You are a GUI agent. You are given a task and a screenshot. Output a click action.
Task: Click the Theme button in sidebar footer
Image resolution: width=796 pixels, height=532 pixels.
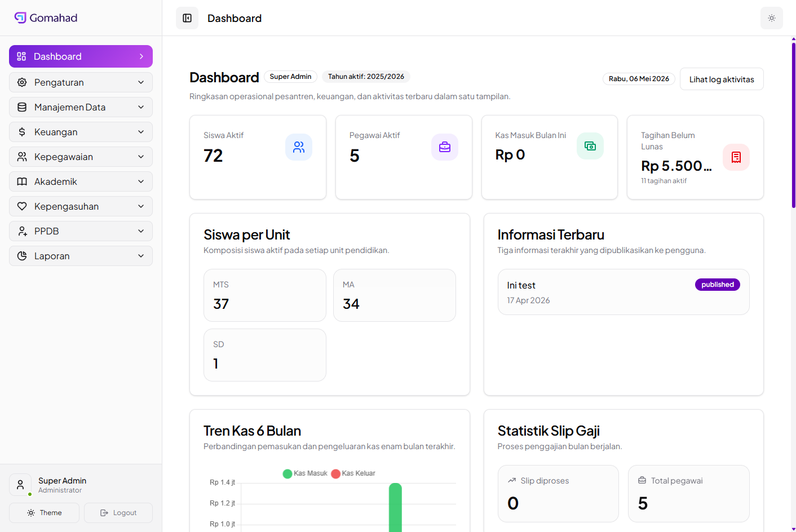pyautogui.click(x=44, y=513)
